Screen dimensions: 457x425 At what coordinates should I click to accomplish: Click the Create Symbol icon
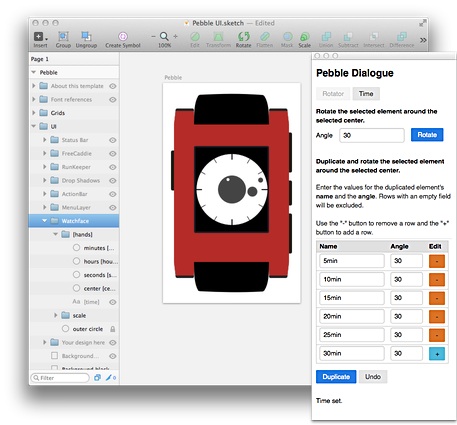[123, 36]
